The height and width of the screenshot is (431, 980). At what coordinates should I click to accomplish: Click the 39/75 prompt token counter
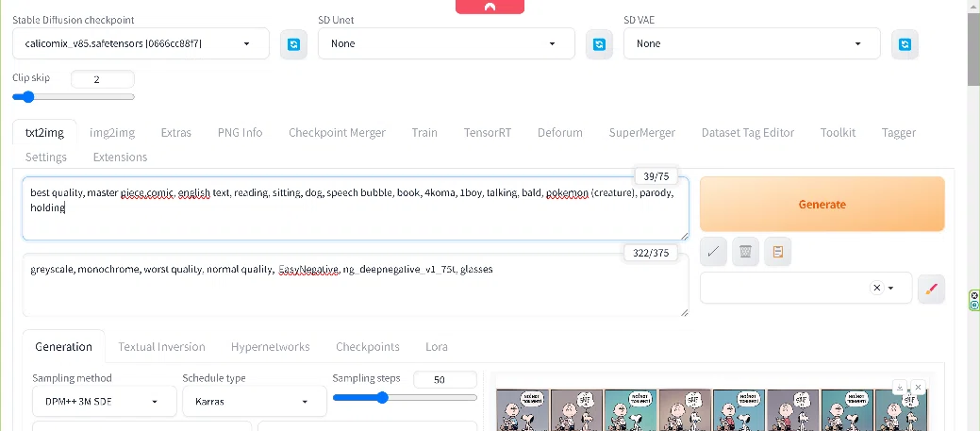click(x=656, y=176)
